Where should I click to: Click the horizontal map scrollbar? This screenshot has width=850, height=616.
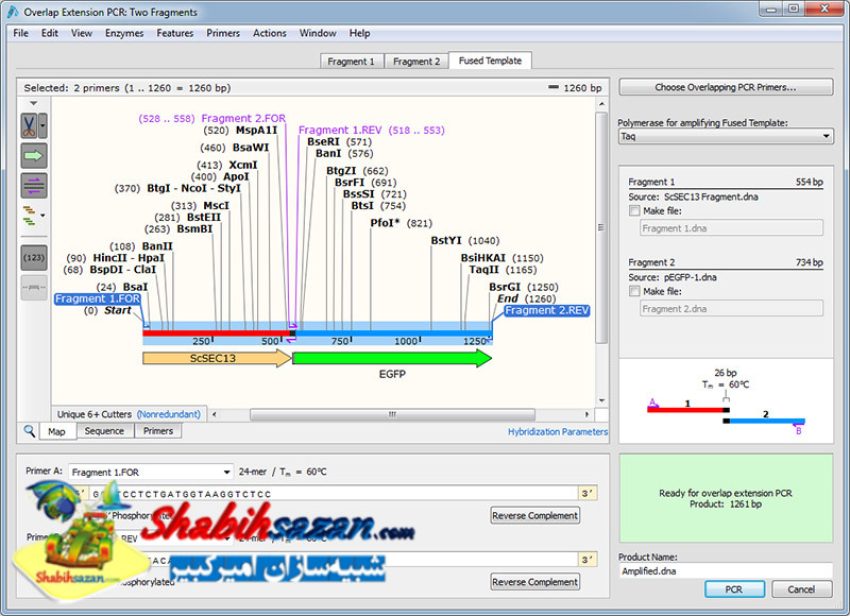click(x=400, y=414)
